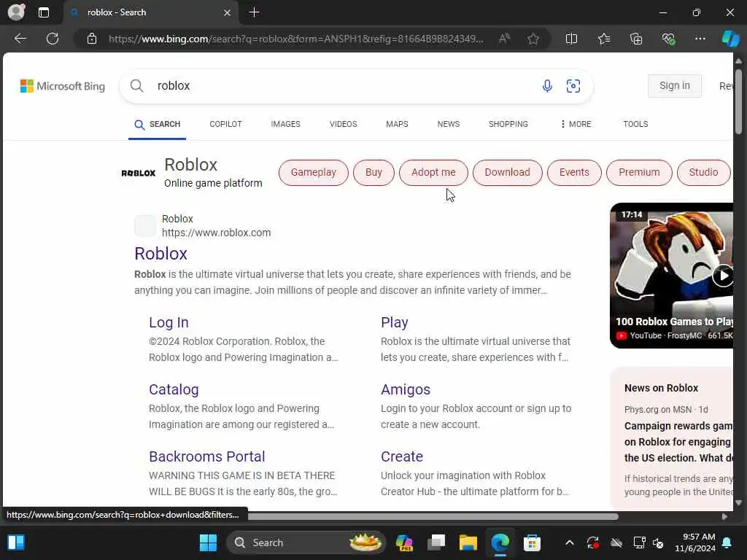Image resolution: width=747 pixels, height=560 pixels.
Task: Open the Copilot sidebar icon
Action: coord(730,39)
